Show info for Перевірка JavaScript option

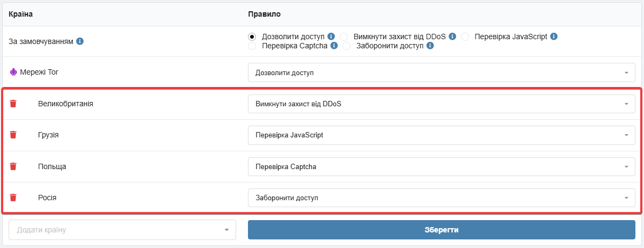pos(554,37)
